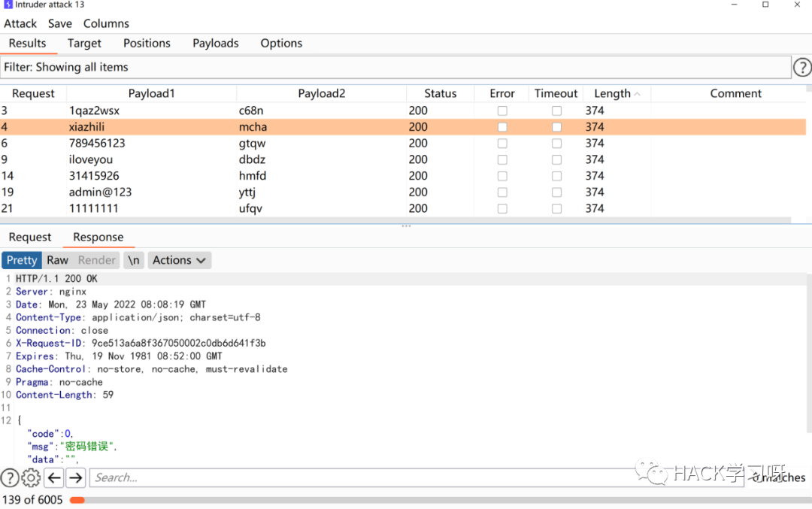812x509 pixels.
Task: Click the X-Request-ID header line
Action: tap(141, 344)
